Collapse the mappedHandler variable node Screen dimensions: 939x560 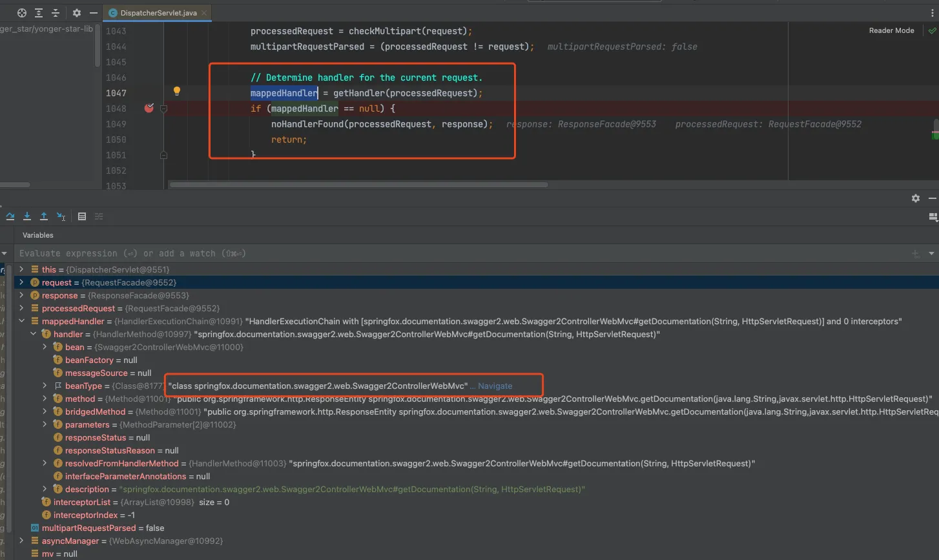pos(21,321)
